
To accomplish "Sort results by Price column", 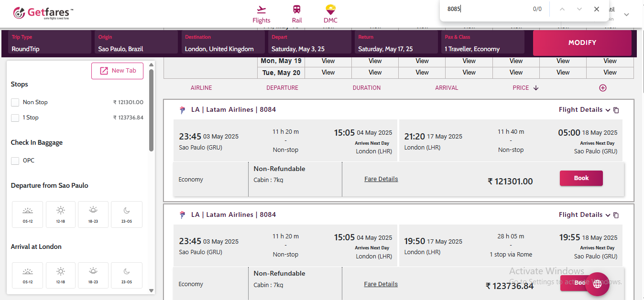I will click(525, 88).
